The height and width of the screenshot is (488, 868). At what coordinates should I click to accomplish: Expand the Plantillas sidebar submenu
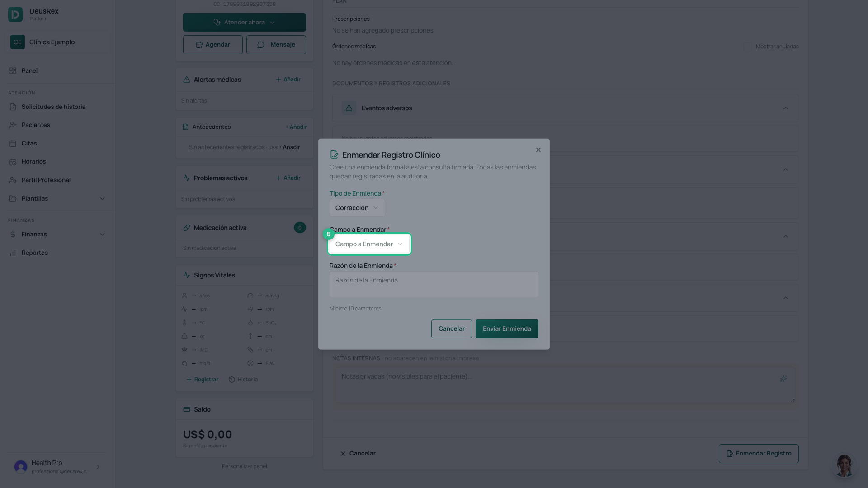click(x=102, y=198)
